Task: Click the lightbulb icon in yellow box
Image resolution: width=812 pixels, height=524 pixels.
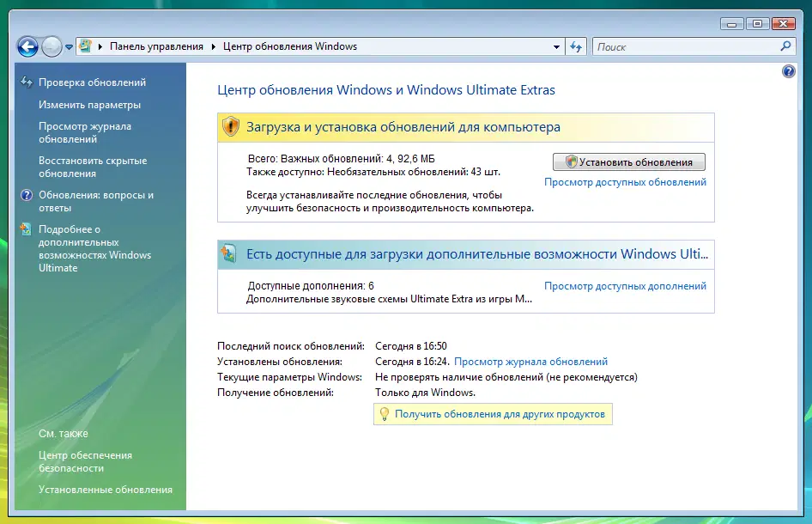Action: pyautogui.click(x=385, y=414)
